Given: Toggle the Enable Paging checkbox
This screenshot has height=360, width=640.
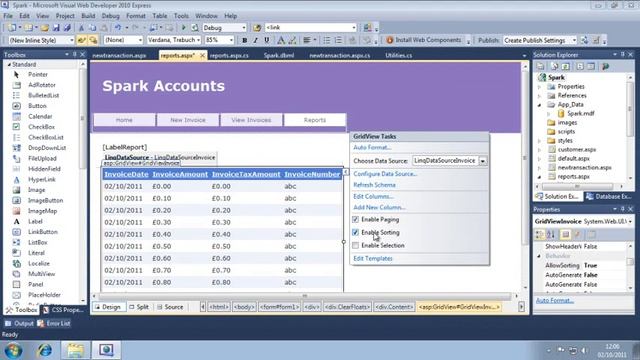Looking at the screenshot, I should click(x=356, y=220).
